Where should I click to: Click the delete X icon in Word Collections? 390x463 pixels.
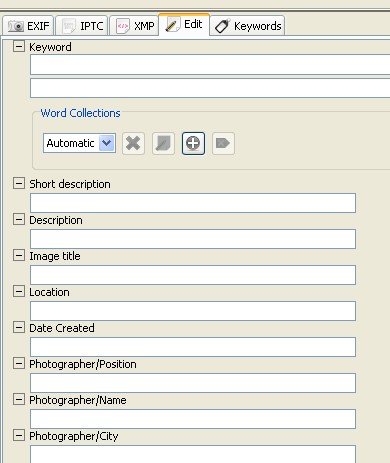pos(133,143)
